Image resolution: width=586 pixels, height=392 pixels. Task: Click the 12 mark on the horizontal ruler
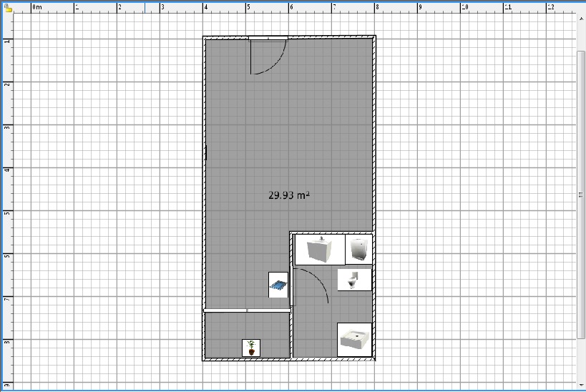tap(551, 7)
